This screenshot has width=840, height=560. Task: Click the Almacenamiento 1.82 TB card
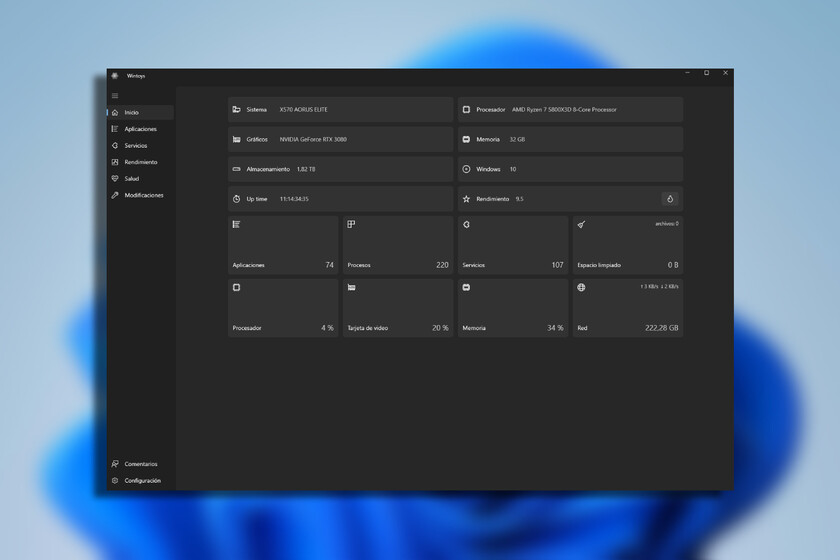[x=340, y=169]
